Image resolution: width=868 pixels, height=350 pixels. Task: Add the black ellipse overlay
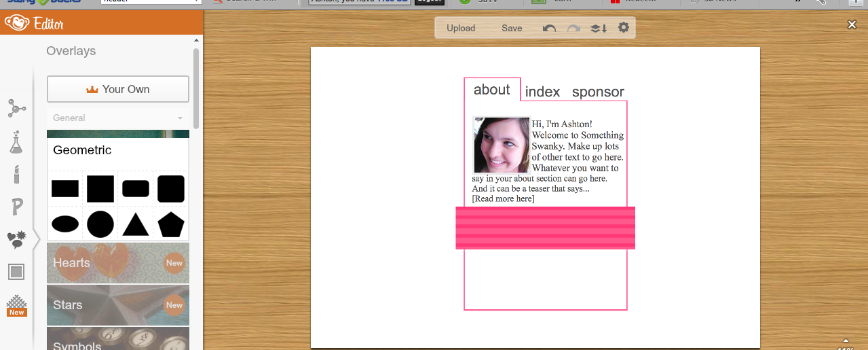65,224
